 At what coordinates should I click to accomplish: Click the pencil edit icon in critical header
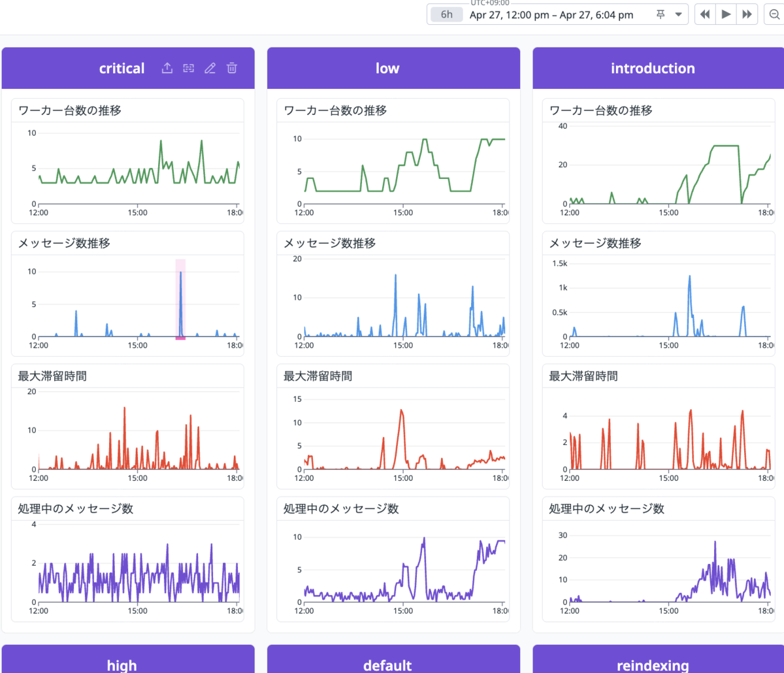[x=210, y=68]
